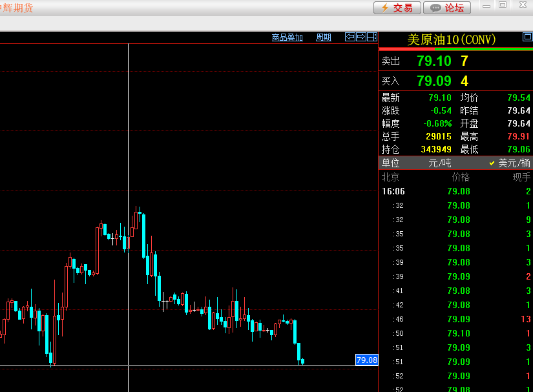
Task: Click the 最低 value 79.06
Action: [x=519, y=149]
